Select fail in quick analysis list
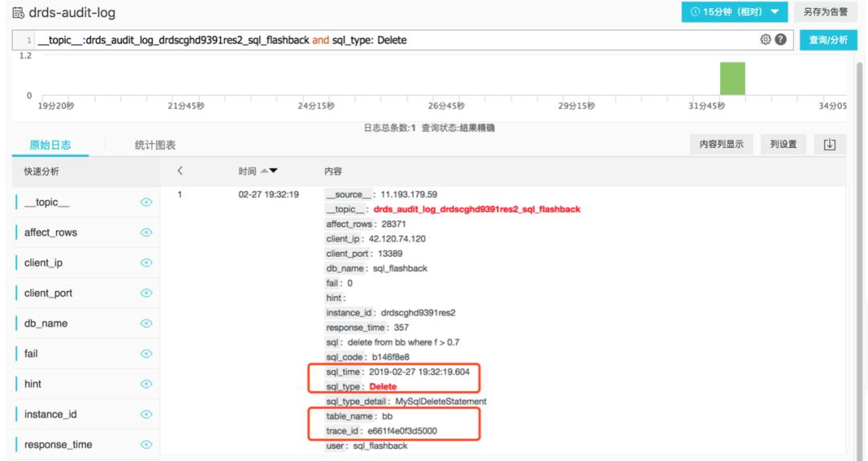Viewport: 868px width, 461px height. click(x=31, y=353)
